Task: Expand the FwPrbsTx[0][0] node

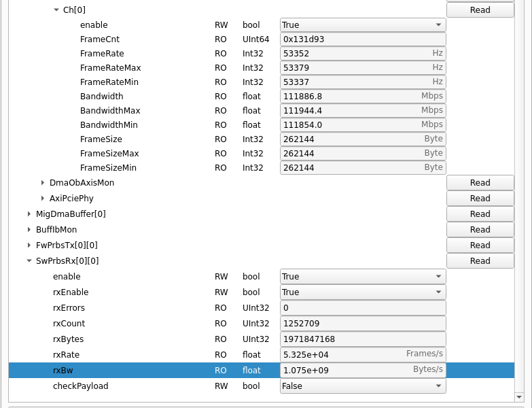Action: coord(29,245)
